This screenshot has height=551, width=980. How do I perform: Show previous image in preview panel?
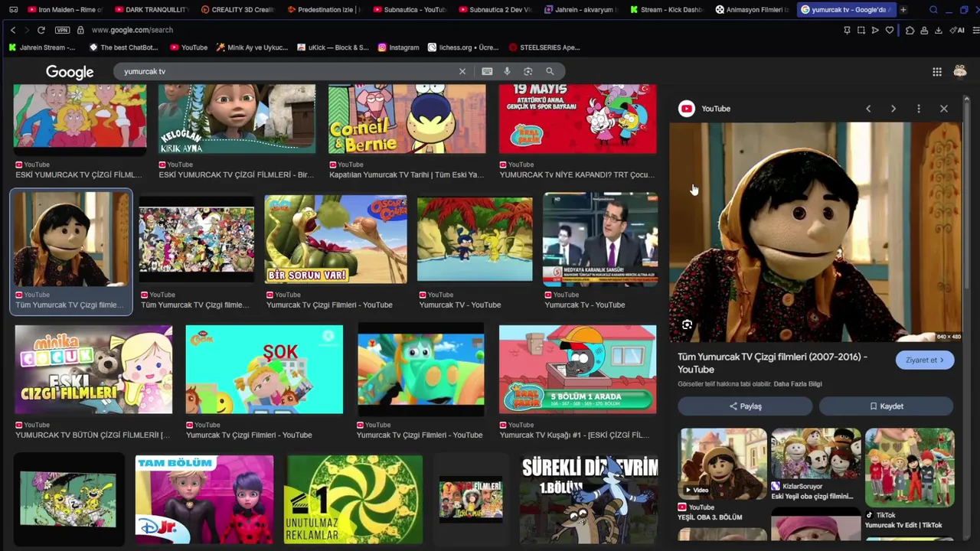coord(868,109)
